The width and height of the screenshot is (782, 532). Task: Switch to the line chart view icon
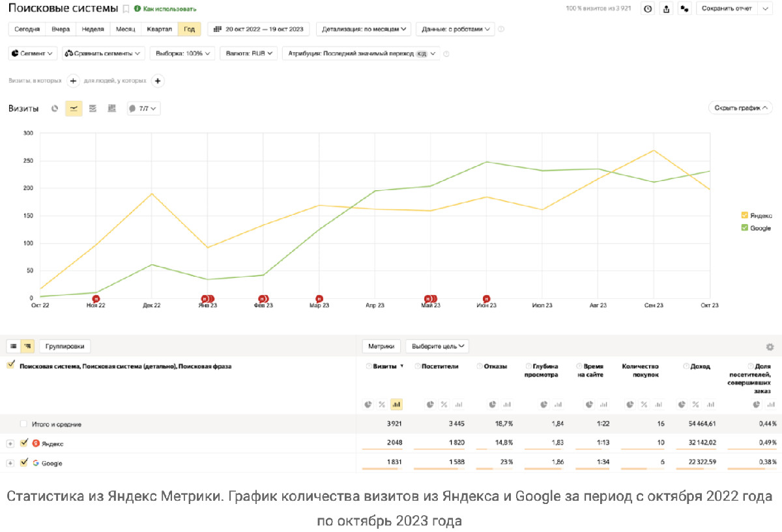point(74,109)
